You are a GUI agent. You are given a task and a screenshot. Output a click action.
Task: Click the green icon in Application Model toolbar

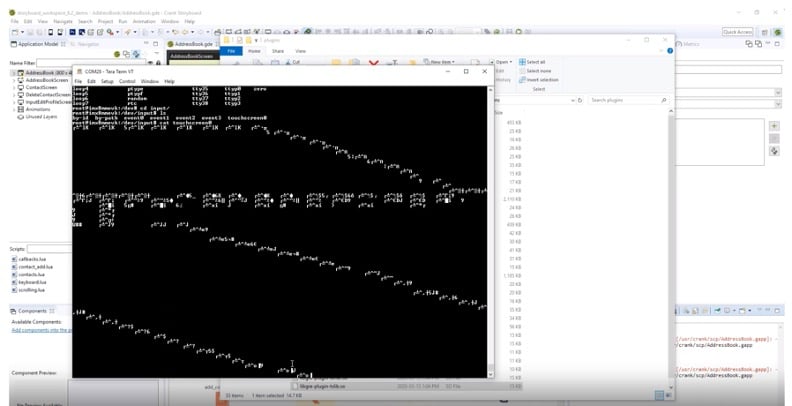coord(117,54)
